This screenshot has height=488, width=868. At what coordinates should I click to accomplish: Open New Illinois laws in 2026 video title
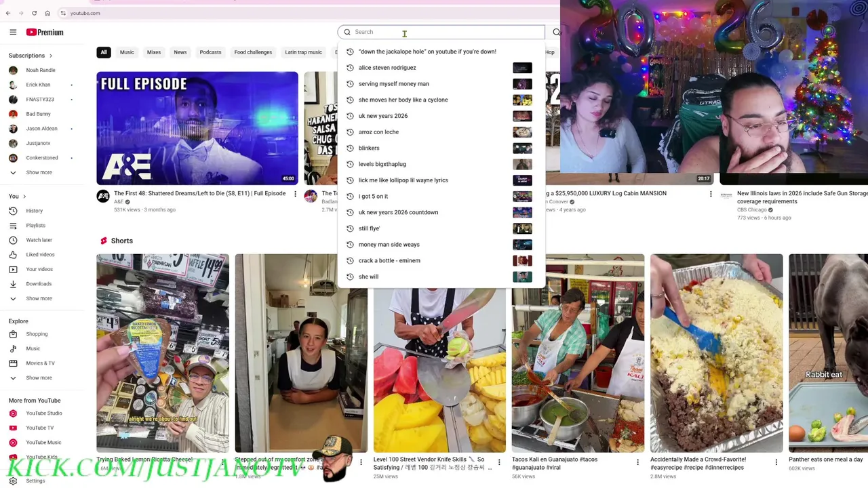(x=802, y=197)
